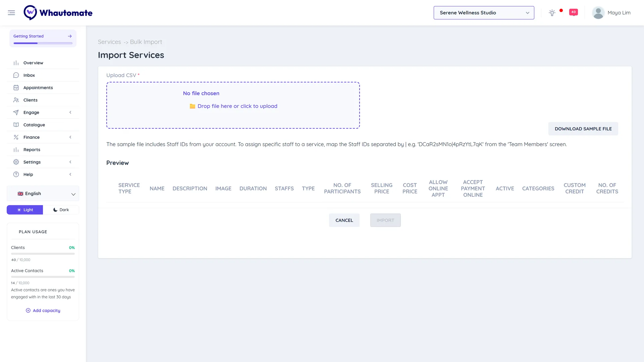
Task: Expand the Finance submenu chevron
Action: 70,137
